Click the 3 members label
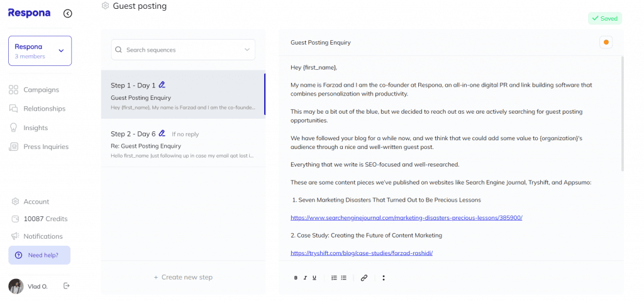This screenshot has width=644, height=301. pos(30,57)
